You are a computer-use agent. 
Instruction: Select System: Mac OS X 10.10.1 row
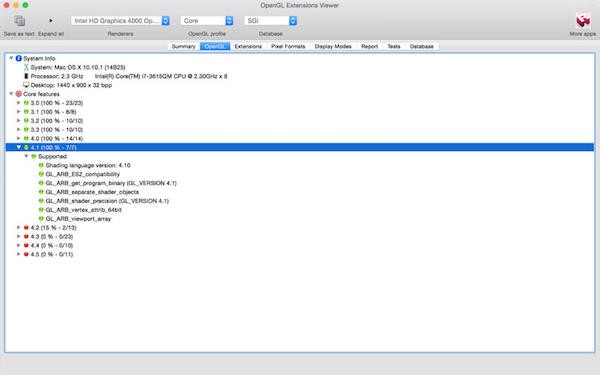point(300,67)
